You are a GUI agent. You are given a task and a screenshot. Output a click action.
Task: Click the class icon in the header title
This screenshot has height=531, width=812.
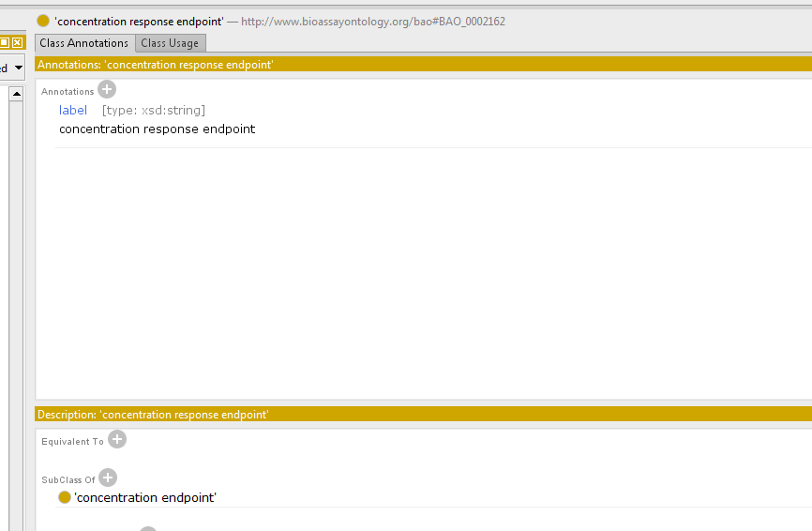pyautogui.click(x=43, y=21)
